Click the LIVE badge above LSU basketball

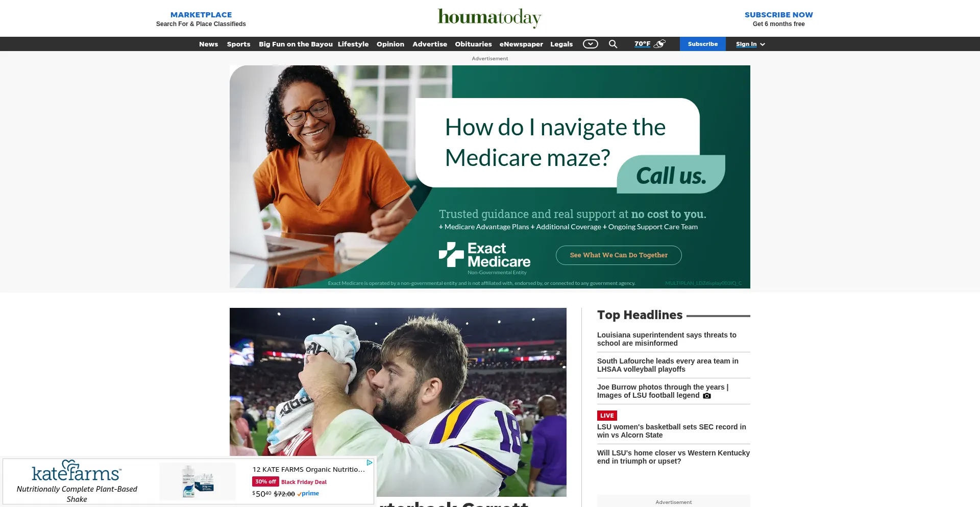(607, 416)
